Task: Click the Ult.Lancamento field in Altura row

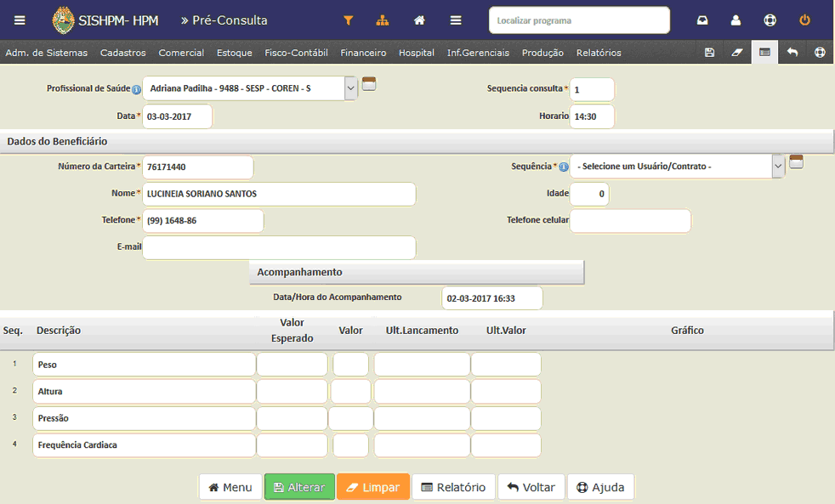Action: (422, 391)
